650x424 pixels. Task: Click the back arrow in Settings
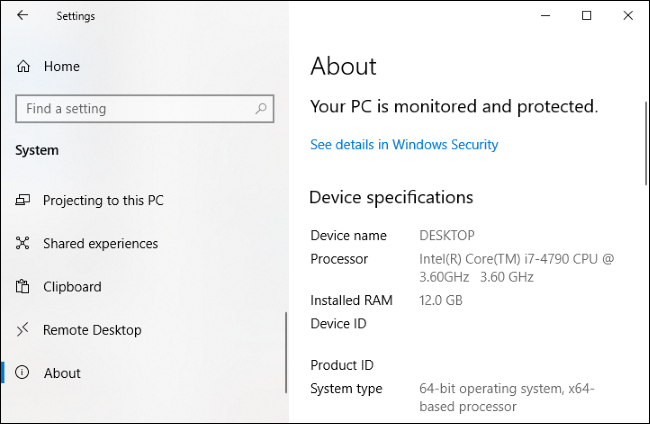click(22, 16)
